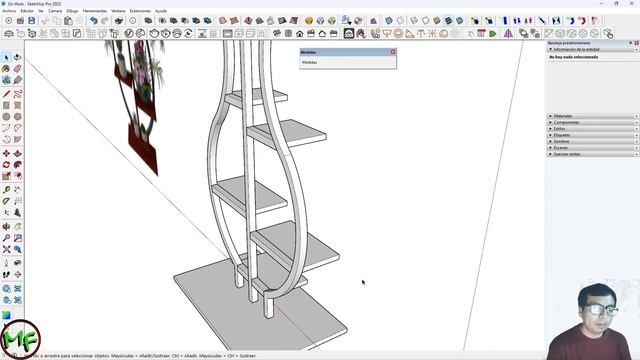This screenshot has height=360, width=640.
Task: Choose the Section Plane tool
Action: click(x=18, y=274)
